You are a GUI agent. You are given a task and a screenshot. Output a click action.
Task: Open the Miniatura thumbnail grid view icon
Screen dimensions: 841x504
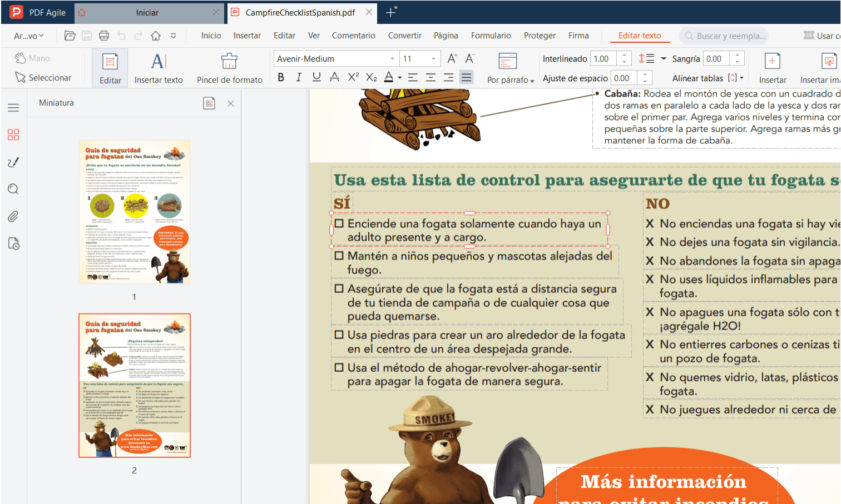click(209, 103)
